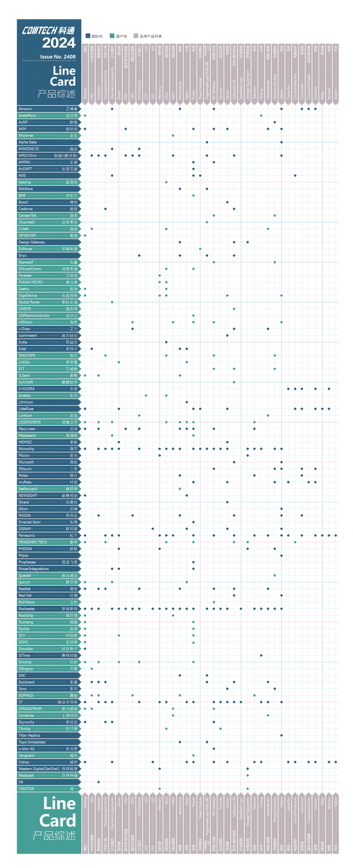
Task: Select the Panasonic 松下 row label
Action: click(49, 535)
